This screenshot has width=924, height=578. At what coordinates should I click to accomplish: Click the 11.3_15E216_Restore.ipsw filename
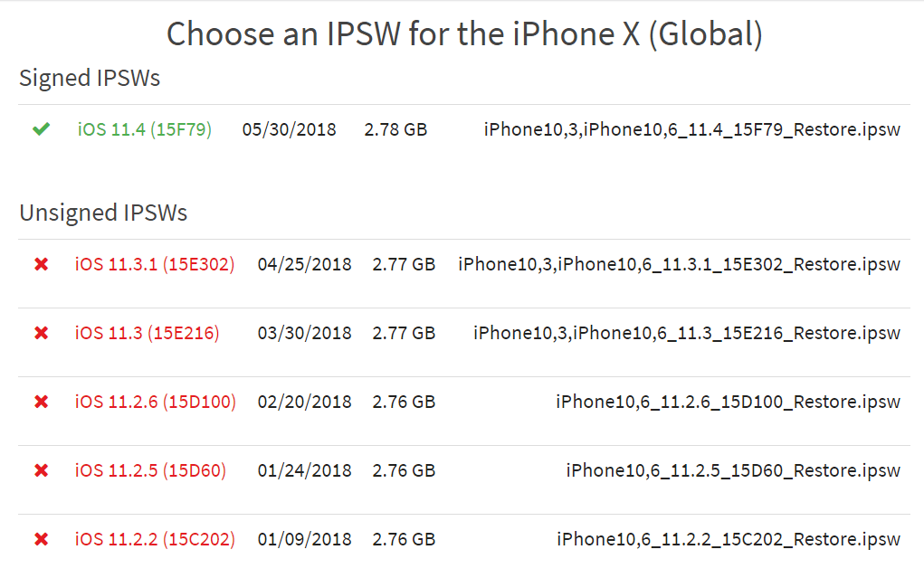pyautogui.click(x=687, y=333)
